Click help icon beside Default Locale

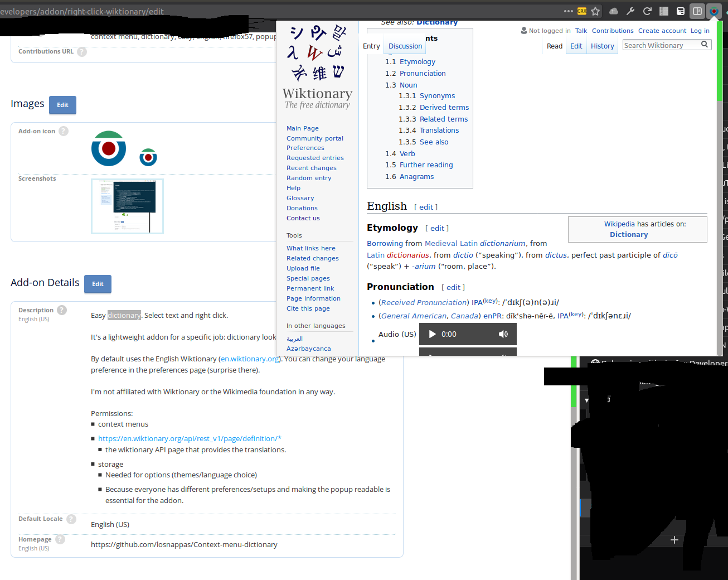pos(71,519)
